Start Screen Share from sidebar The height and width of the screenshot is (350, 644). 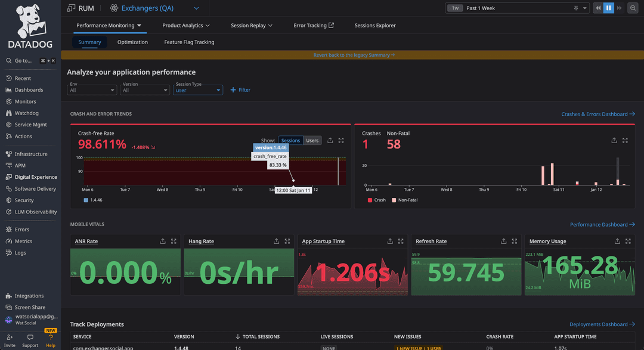point(30,307)
